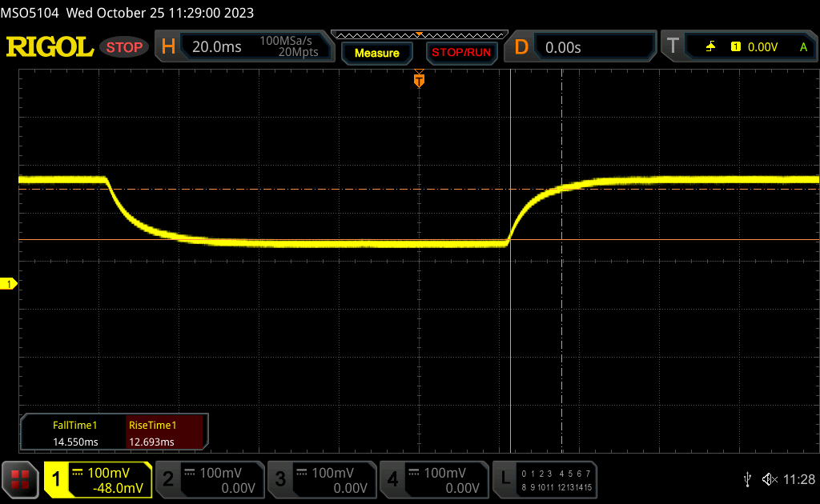This screenshot has height=504, width=820.
Task: Click channel 1 DC coupling icon
Action: 78,473
